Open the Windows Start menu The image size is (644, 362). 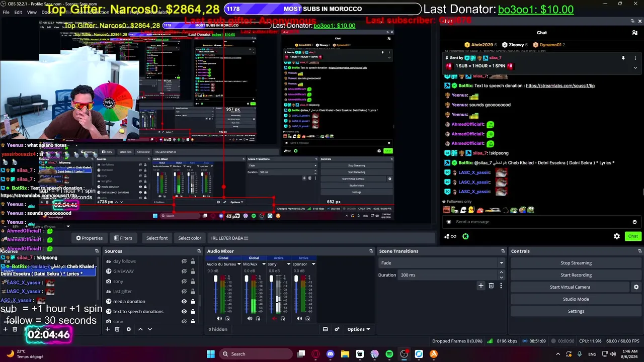click(x=211, y=354)
